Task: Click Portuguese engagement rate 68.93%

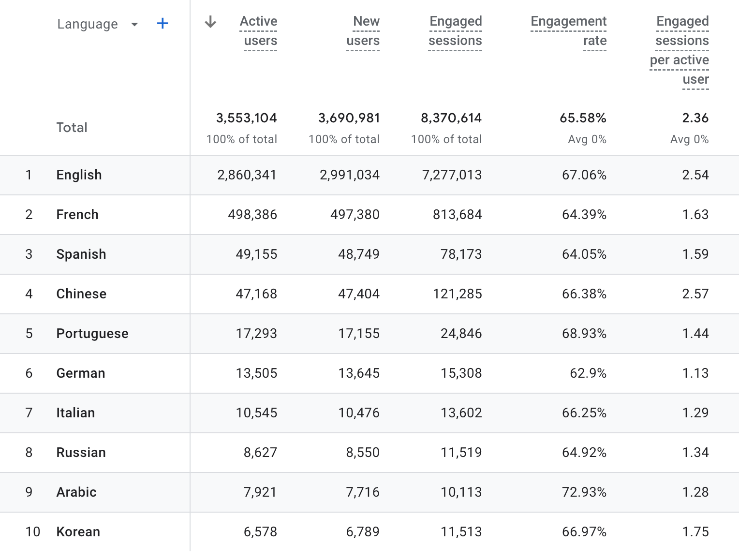Action: pos(584,334)
